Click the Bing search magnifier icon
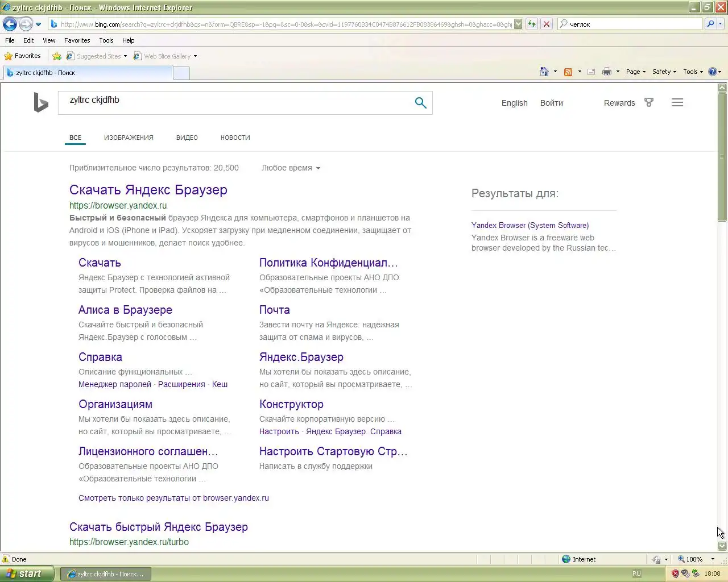This screenshot has width=728, height=582. click(x=421, y=103)
